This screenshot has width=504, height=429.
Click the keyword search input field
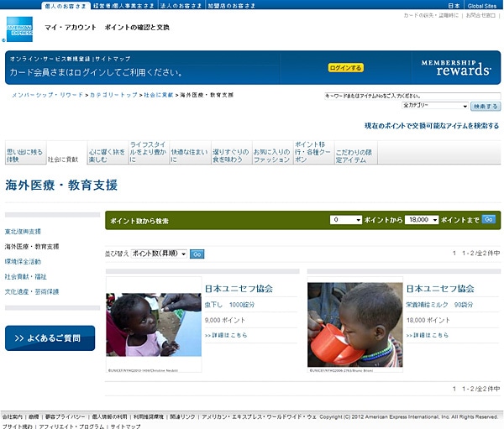pyautogui.click(x=412, y=96)
